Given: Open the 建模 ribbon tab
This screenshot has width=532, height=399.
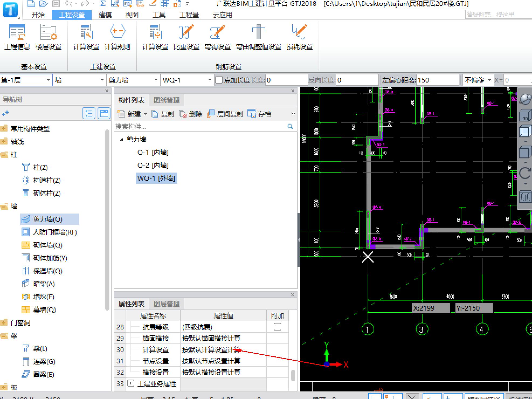Looking at the screenshot, I should [105, 15].
